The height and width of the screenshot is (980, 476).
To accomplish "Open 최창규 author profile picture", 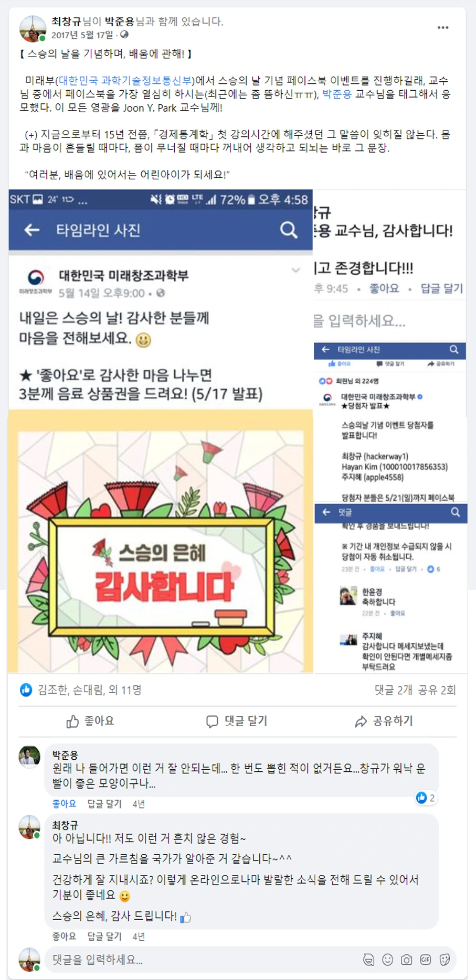I will click(33, 28).
